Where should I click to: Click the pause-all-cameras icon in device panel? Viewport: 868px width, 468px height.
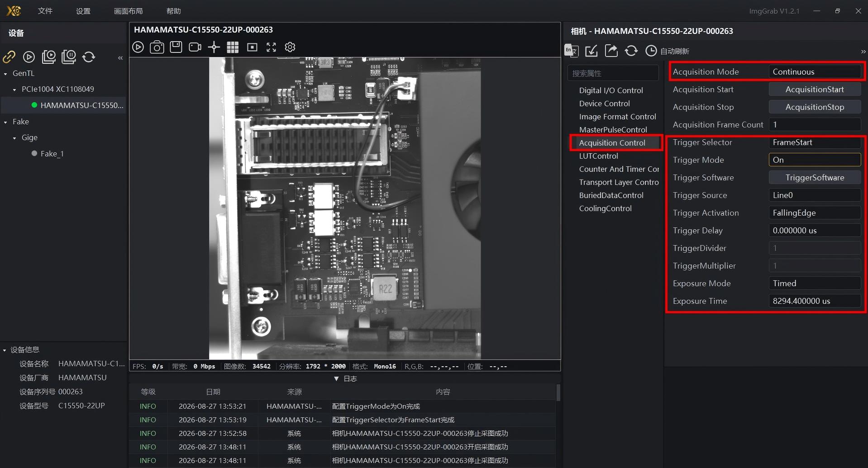[x=69, y=57]
